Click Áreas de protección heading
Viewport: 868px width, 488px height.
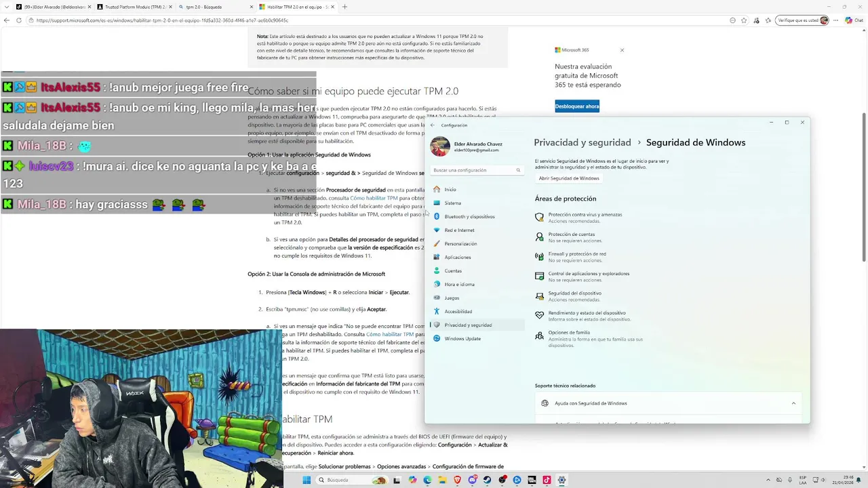click(566, 199)
